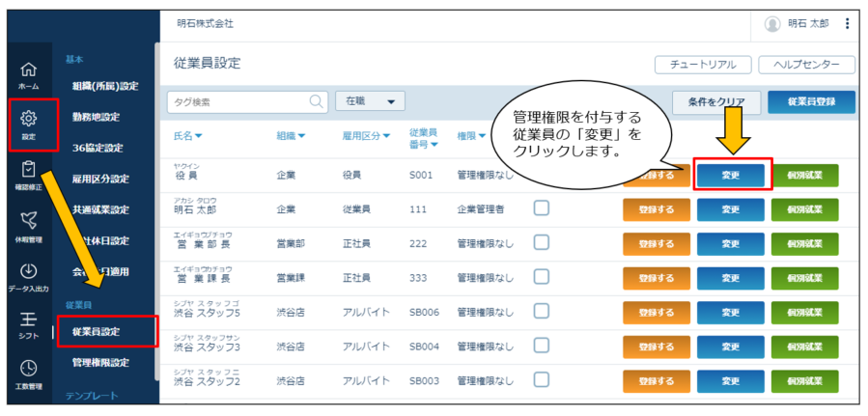Click the magnifier icon in タグ検索 box
Screen dimensions: 868x416
pyautogui.click(x=316, y=101)
